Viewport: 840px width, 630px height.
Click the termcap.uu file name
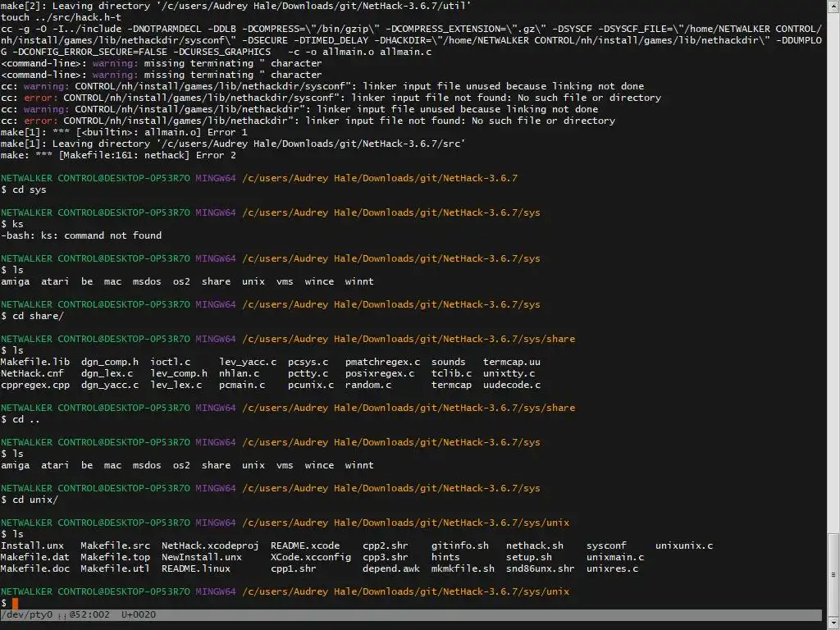tap(512, 362)
